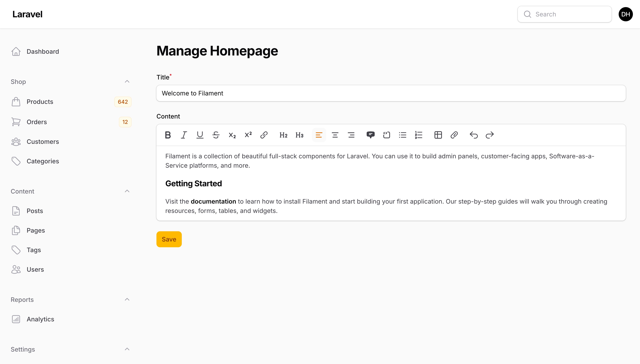Collapse the Settings navigation group
Viewport: 640px width, 364px height.
[127, 349]
